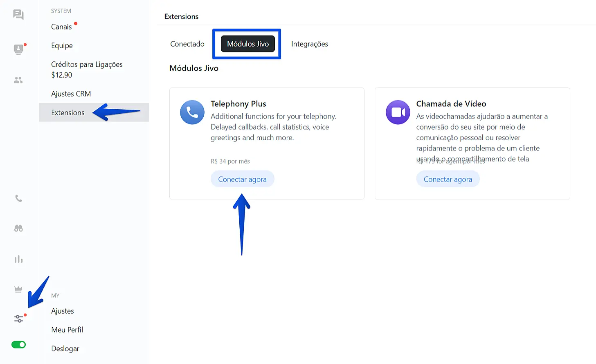This screenshot has width=596, height=364.
Task: Toggle the green online status switch
Action: pyautogui.click(x=18, y=345)
